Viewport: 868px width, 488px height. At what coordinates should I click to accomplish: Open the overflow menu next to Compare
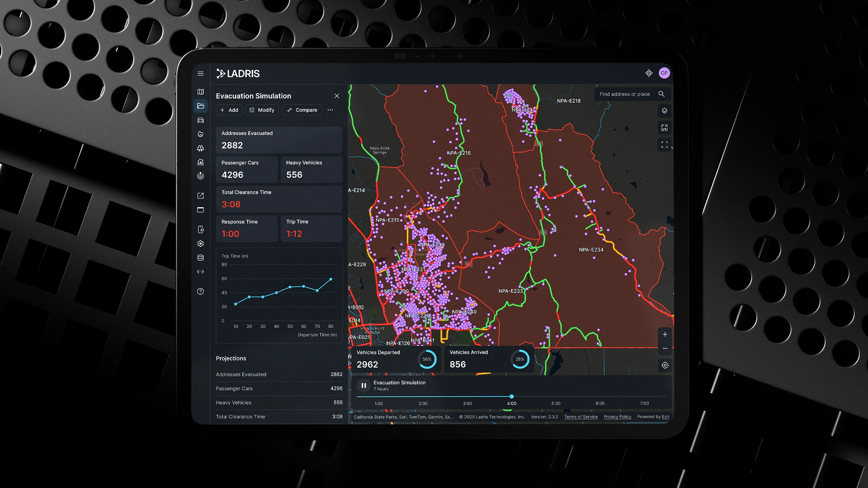click(x=330, y=110)
